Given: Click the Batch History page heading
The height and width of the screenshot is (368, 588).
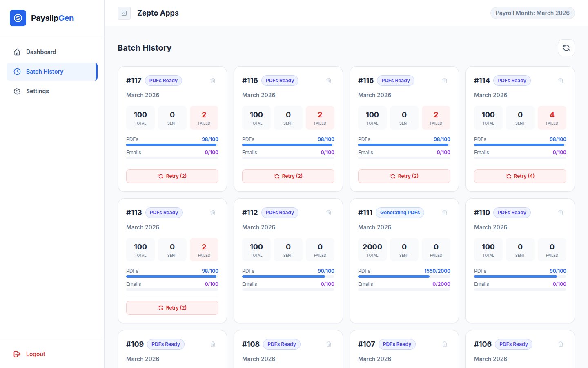Looking at the screenshot, I should click(145, 48).
